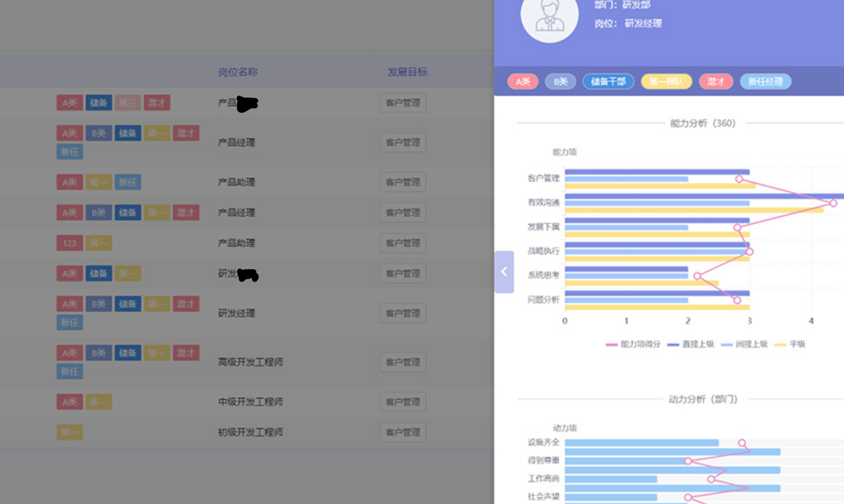Open 客户管理 for the 高级开发工程师 row
844x504 pixels.
403,362
